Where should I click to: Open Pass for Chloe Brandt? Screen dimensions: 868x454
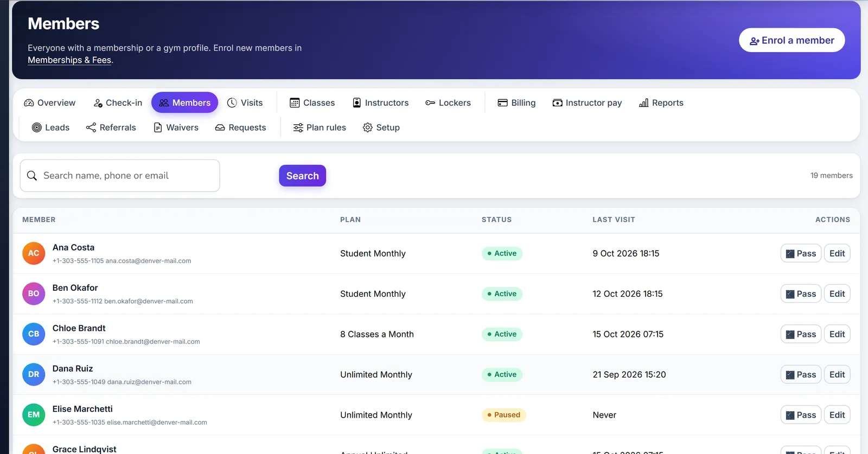801,334
